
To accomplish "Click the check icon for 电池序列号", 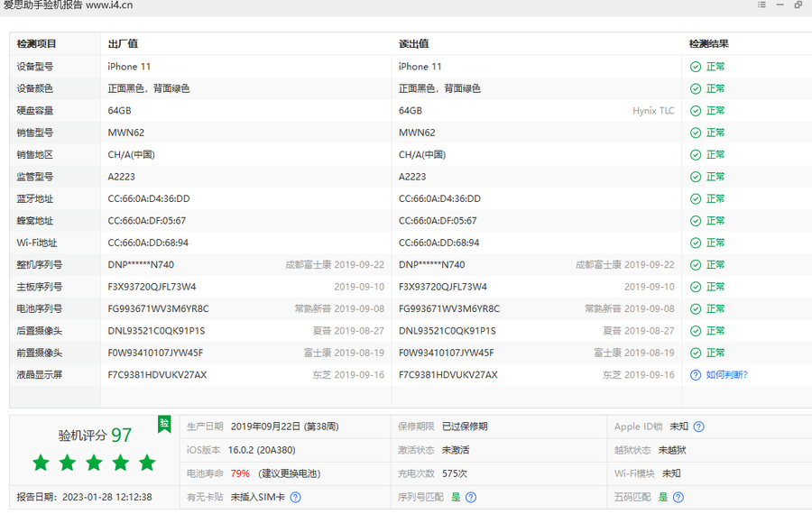I will click(x=695, y=308).
